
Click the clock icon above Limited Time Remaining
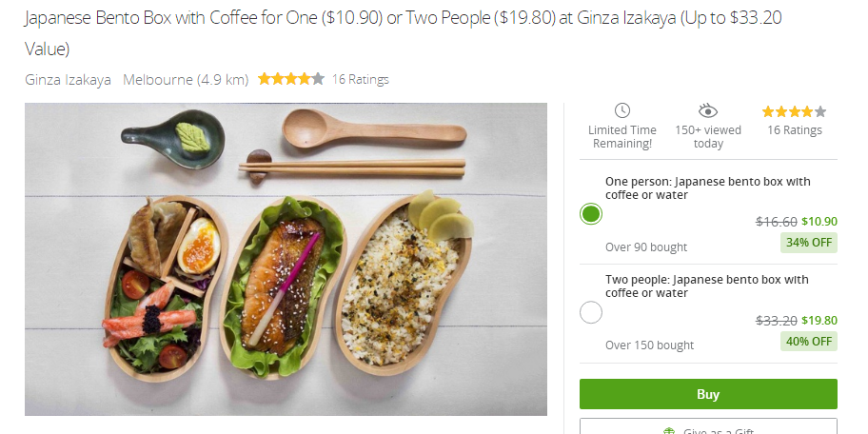[622, 110]
